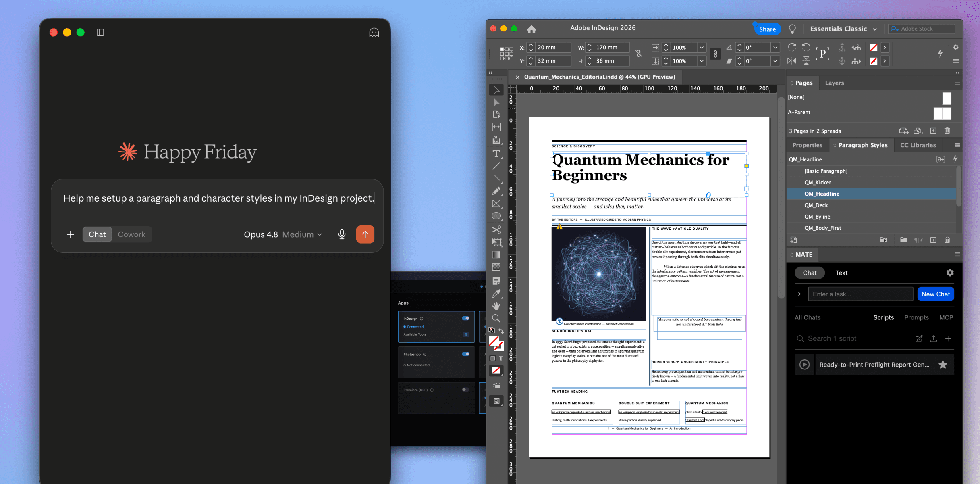Switch to the Layers tab

point(835,83)
